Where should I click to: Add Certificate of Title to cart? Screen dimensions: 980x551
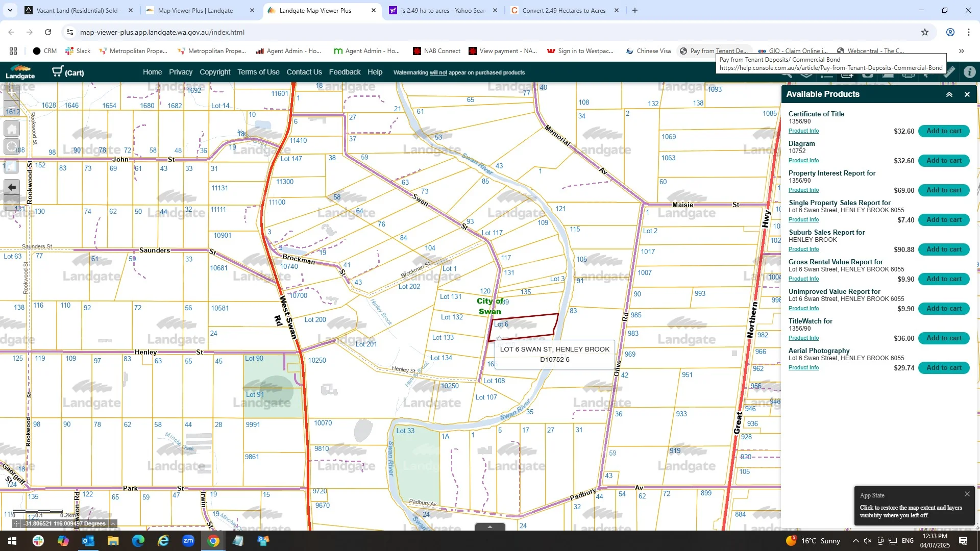point(943,131)
